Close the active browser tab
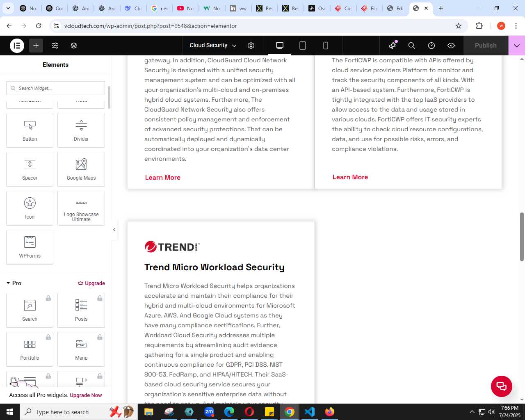The width and height of the screenshot is (525, 420). (x=426, y=8)
